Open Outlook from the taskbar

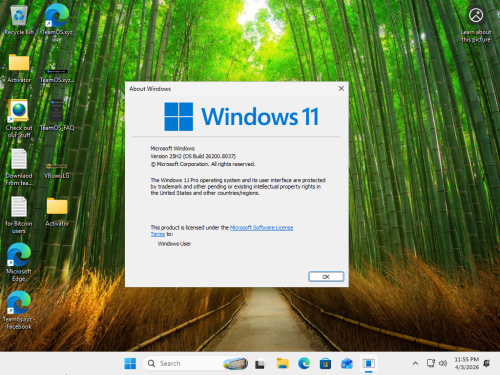tap(347, 363)
